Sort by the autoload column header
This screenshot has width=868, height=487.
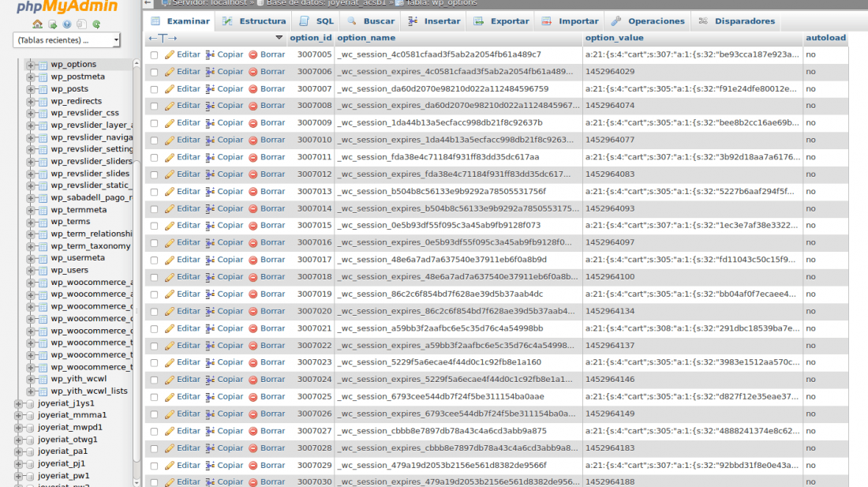pyautogui.click(x=825, y=38)
